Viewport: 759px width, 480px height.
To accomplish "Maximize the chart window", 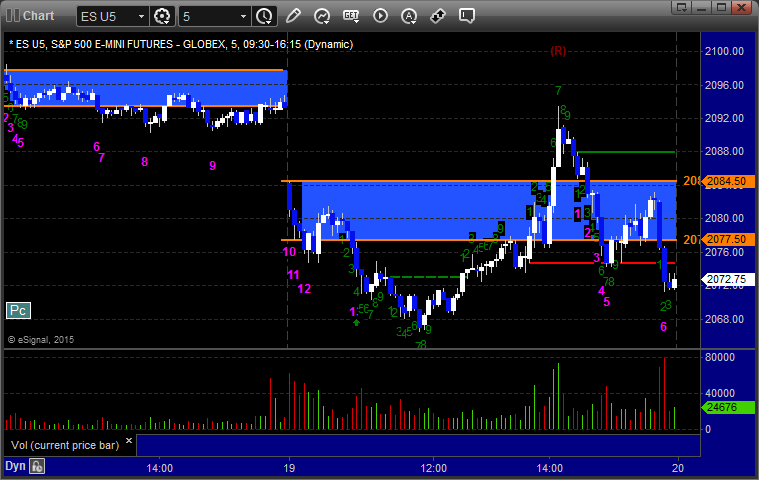I will pyautogui.click(x=722, y=7).
